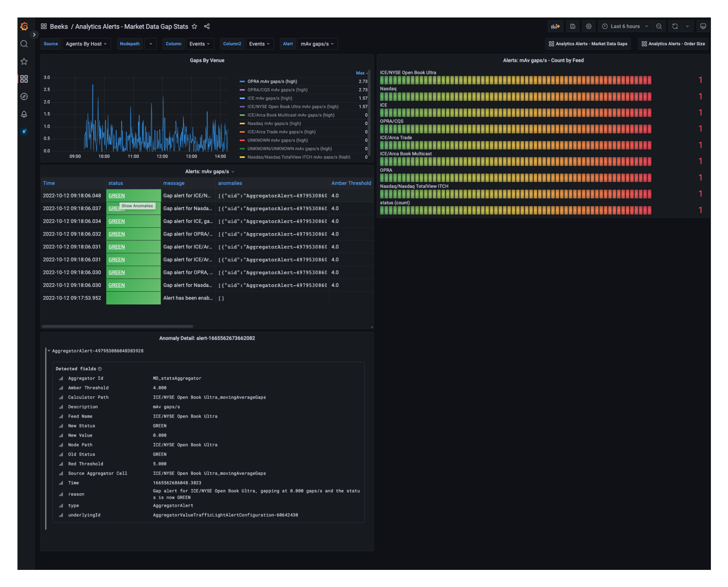The width and height of the screenshot is (728, 587).
Task: Open the Nodepath variable dropdown
Action: click(150, 44)
